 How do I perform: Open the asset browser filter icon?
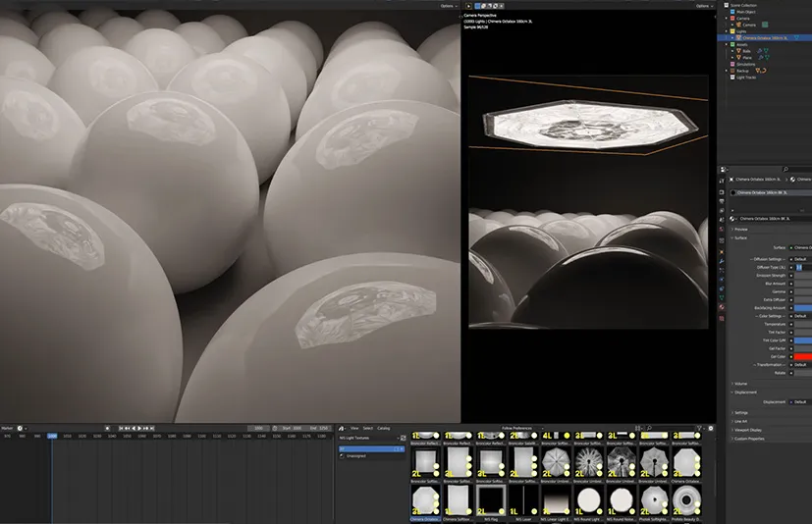(x=698, y=429)
